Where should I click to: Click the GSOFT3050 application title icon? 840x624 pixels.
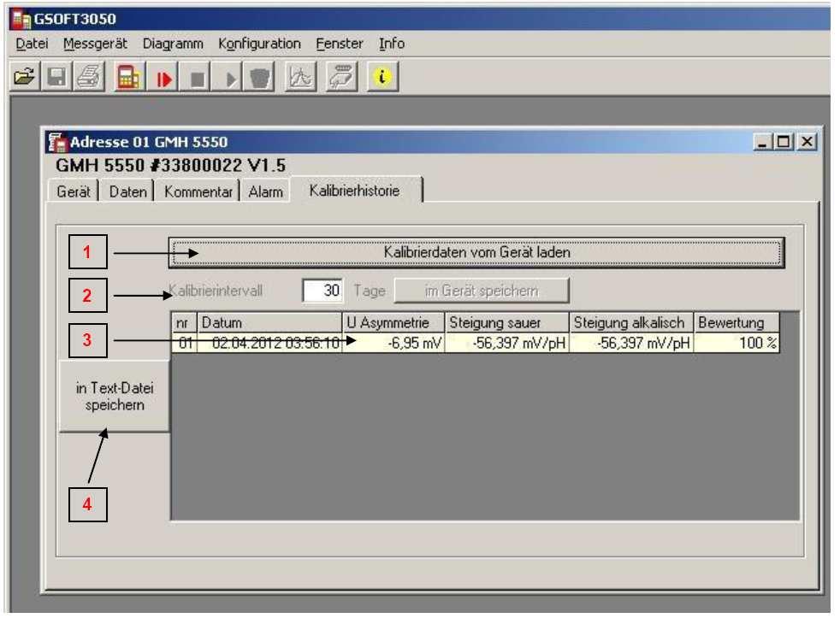[x=21, y=20]
